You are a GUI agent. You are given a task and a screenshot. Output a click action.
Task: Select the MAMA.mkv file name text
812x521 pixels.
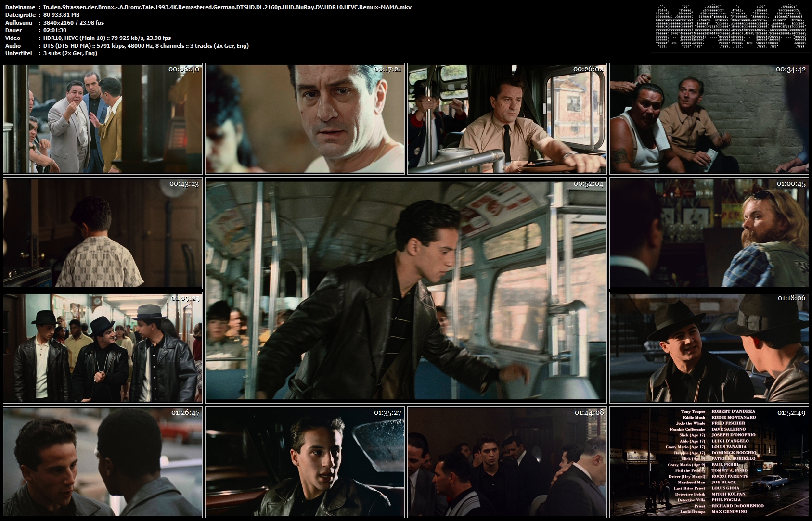[x=227, y=7]
